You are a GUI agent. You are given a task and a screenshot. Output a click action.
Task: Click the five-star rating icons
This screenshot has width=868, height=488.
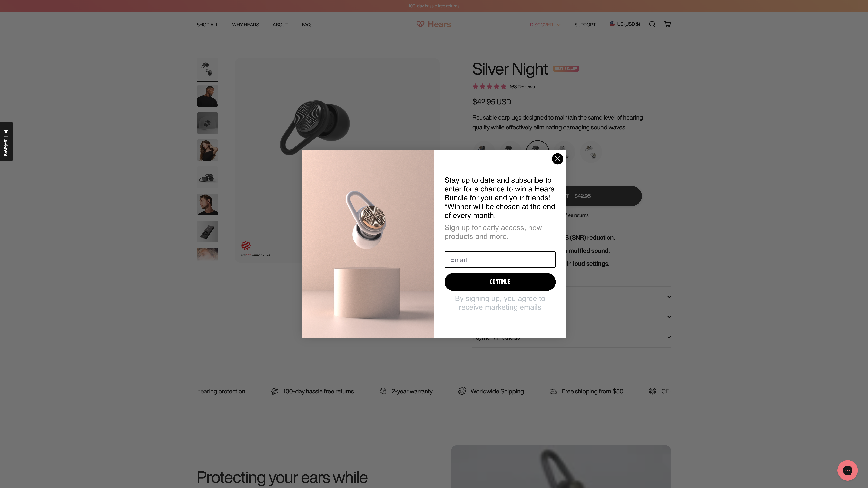[x=489, y=87]
